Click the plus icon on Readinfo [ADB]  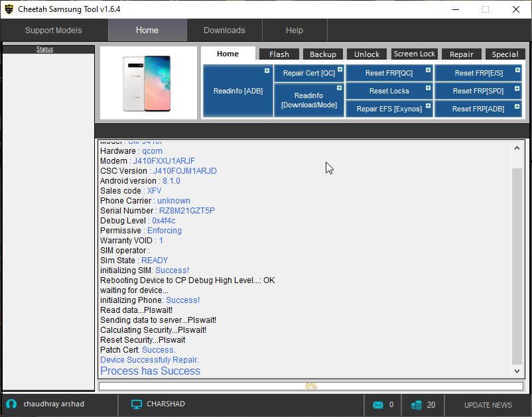pos(267,70)
